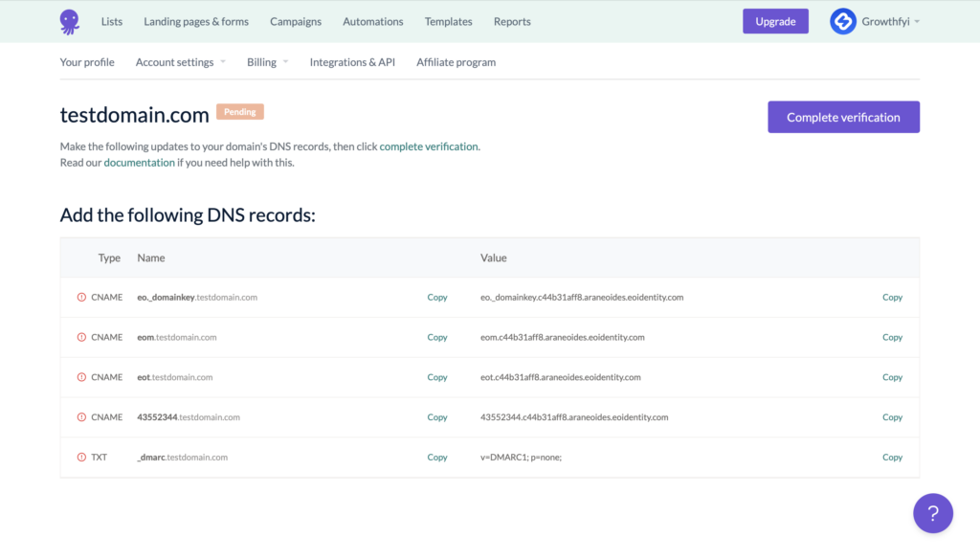This screenshot has width=980, height=560.
Task: Click the Growthfyi account avatar icon
Action: click(842, 21)
